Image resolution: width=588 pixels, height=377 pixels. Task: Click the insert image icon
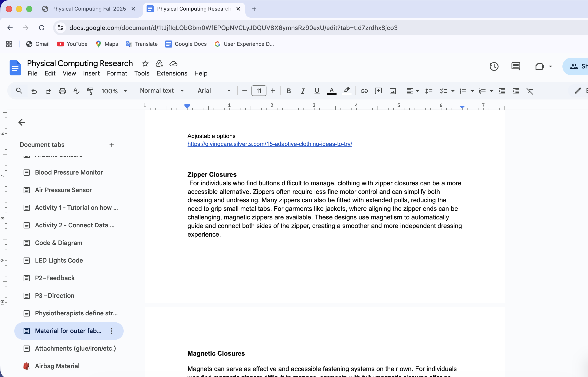[393, 91]
